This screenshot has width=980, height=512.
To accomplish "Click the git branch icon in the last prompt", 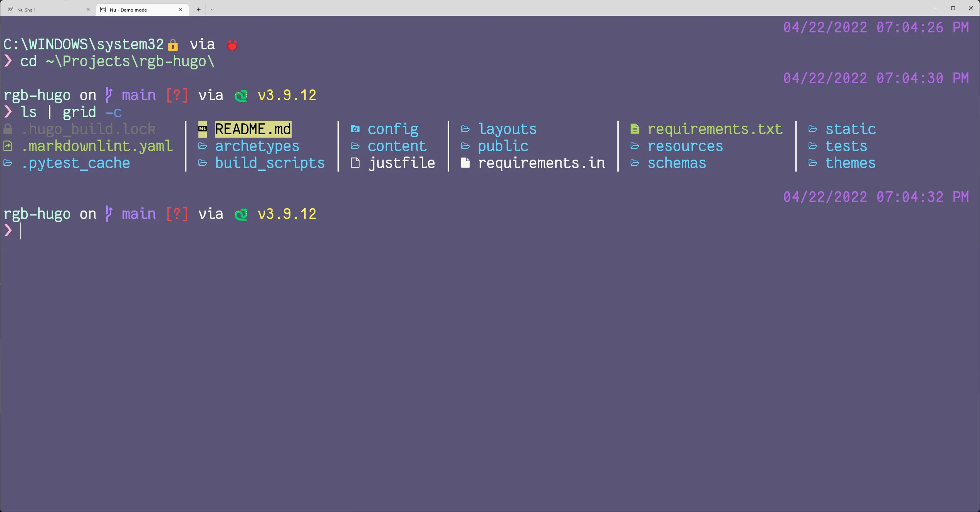I will tap(109, 214).
